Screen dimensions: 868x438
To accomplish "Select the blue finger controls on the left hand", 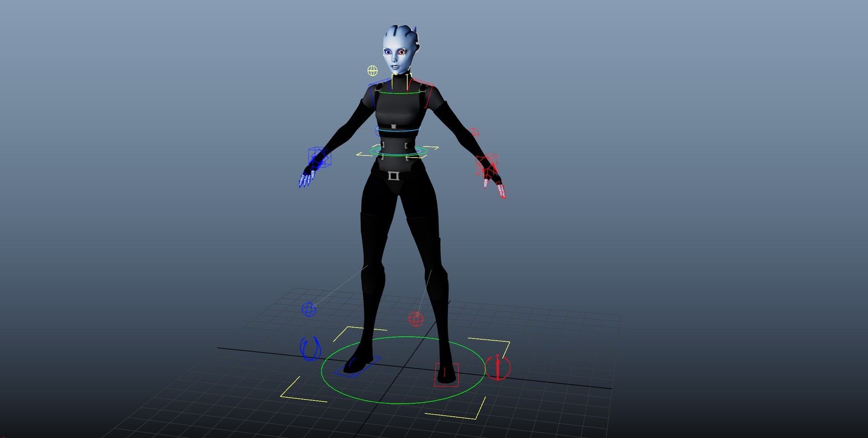I will click(x=305, y=179).
